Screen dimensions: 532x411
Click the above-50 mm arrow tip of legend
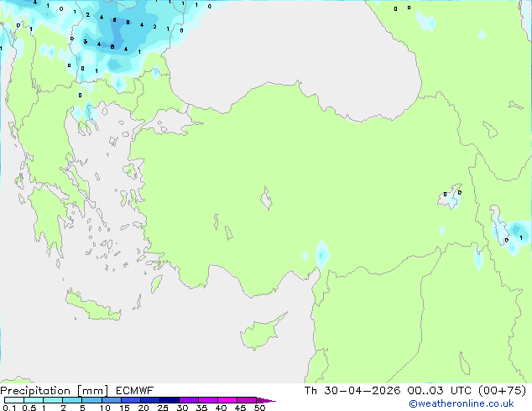[x=266, y=400]
